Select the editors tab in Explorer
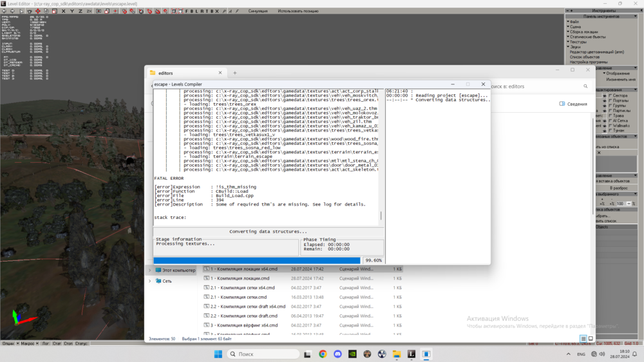Viewport: 644px width, 362px height. pyautogui.click(x=184, y=73)
